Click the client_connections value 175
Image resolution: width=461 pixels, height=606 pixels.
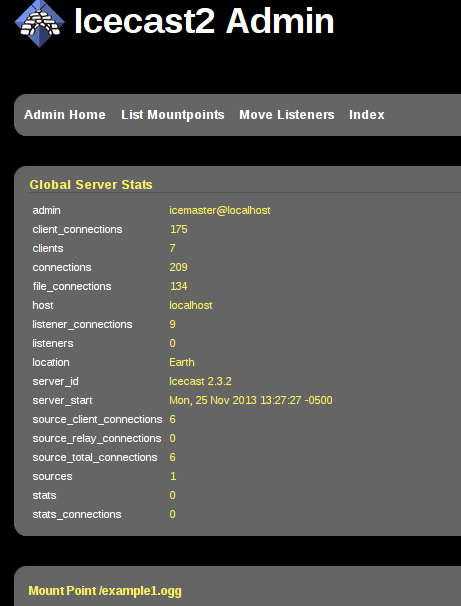[x=179, y=229]
